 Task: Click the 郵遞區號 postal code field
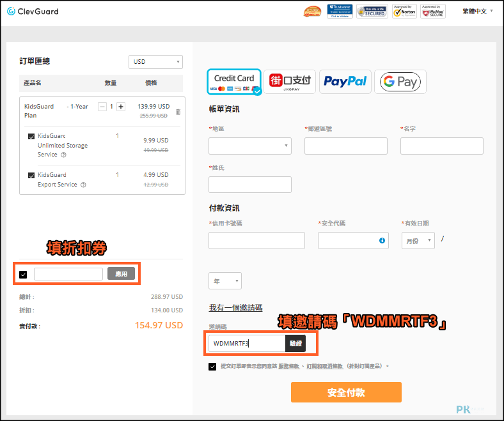(346, 146)
